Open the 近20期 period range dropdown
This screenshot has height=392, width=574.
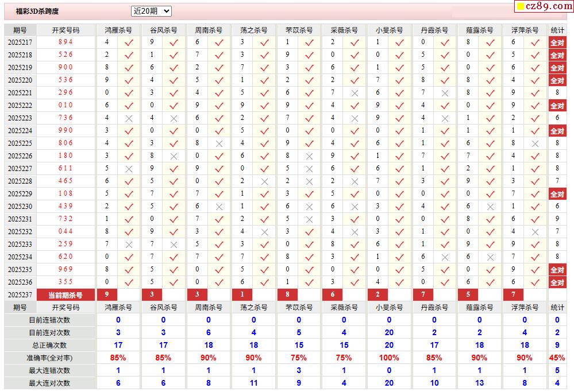[151, 11]
